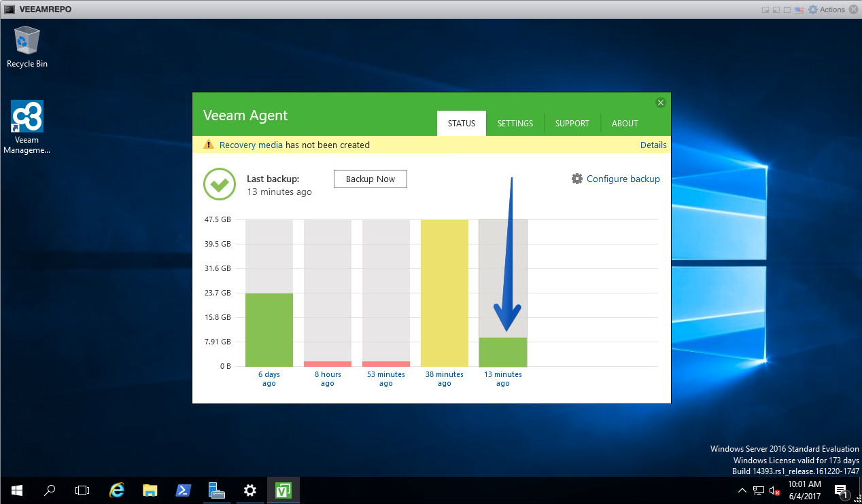Select the red 8 hours ago backup bar
Viewport: 862px width, 504px height.
point(328,364)
